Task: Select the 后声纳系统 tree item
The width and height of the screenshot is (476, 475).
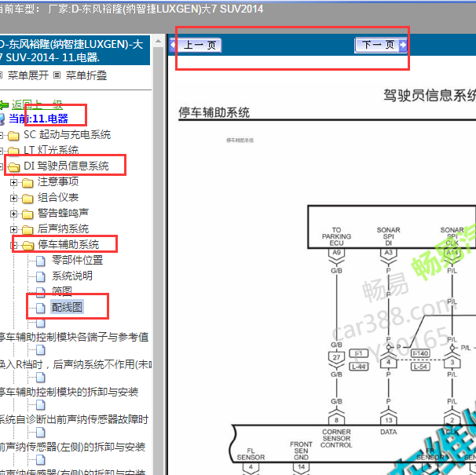Action: [x=63, y=228]
